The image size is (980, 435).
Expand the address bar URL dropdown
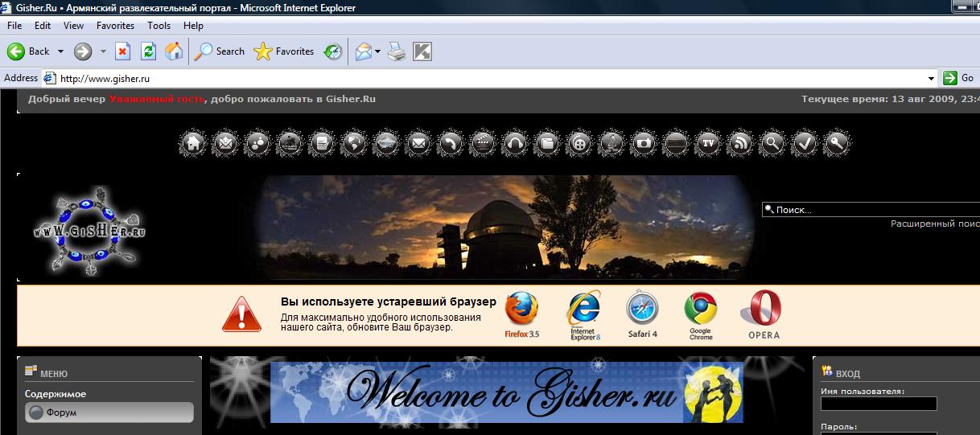click(932, 79)
